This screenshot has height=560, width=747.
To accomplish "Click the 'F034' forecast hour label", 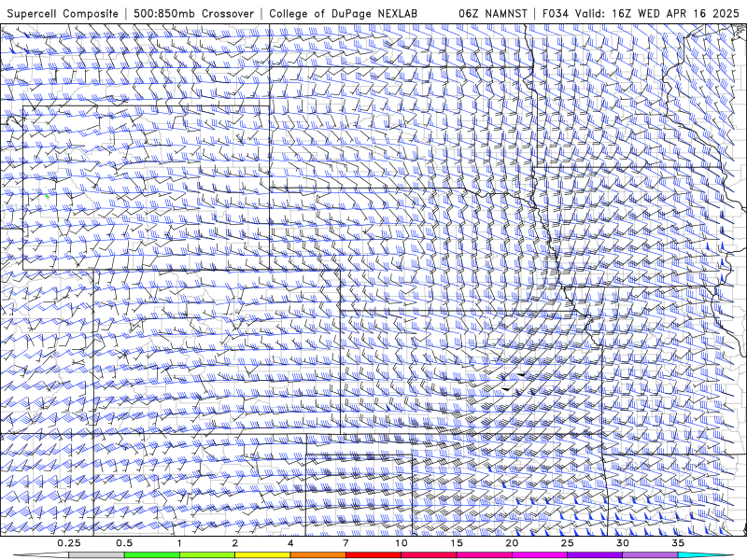I will (556, 13).
